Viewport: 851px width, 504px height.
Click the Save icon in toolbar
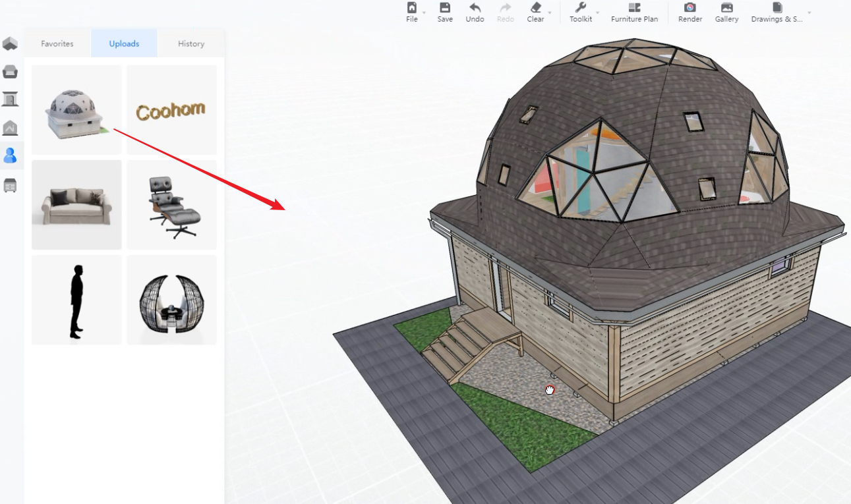[445, 12]
